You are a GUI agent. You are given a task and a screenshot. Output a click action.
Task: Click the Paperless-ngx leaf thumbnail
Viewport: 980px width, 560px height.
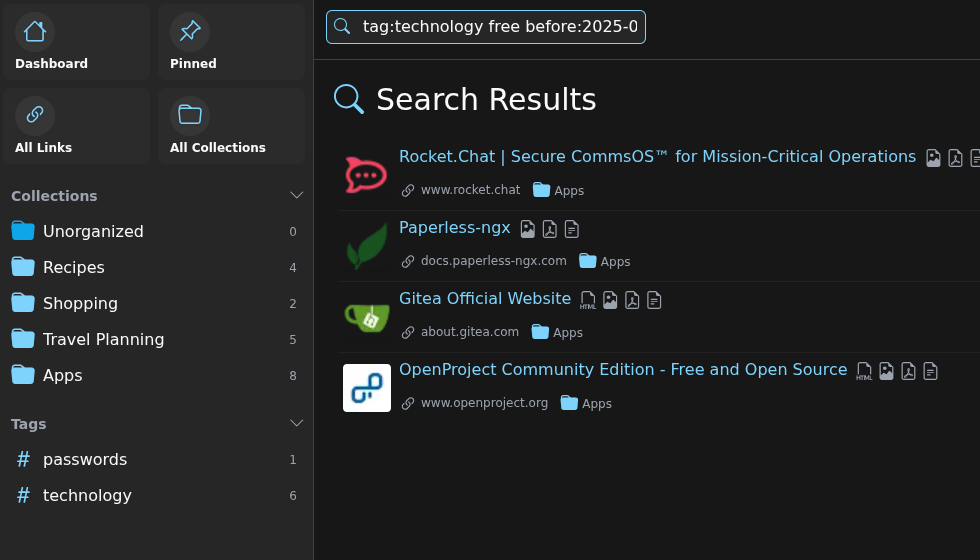pos(367,246)
